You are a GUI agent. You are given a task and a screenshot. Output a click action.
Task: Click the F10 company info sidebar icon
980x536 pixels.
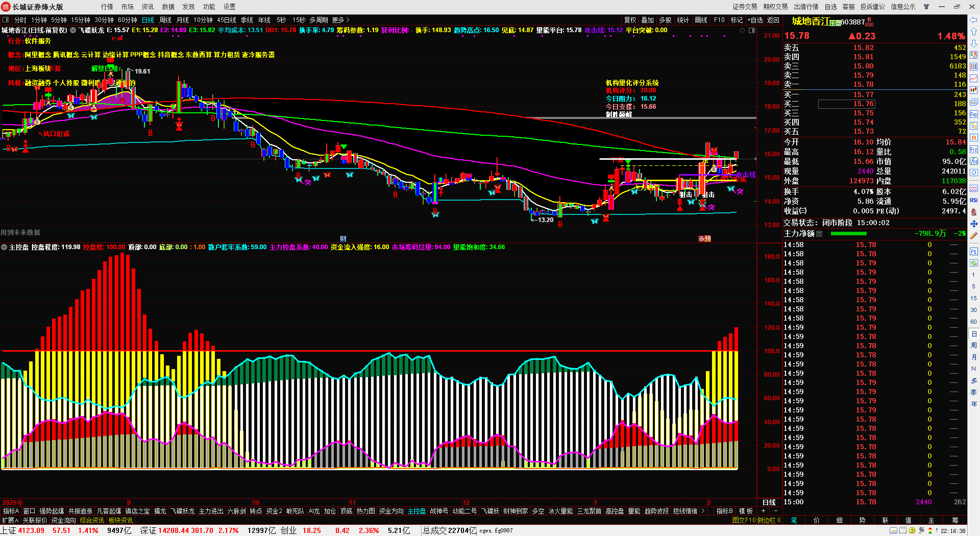pos(974,114)
